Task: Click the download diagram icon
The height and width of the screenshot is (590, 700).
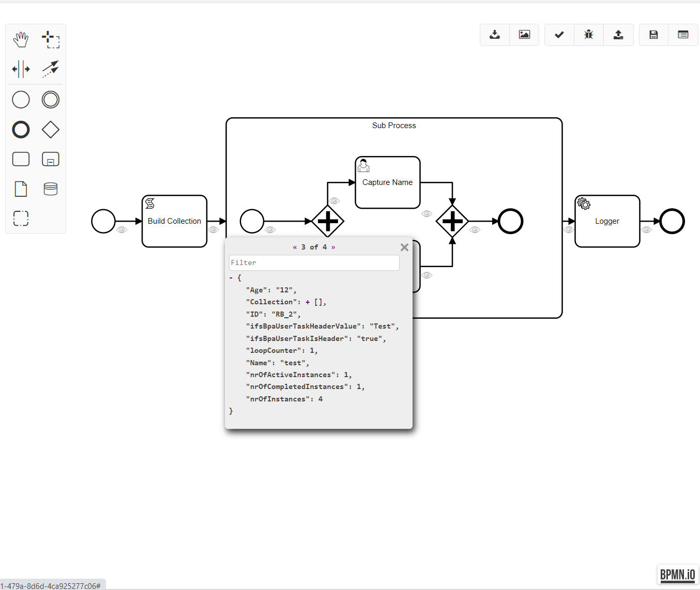Action: click(x=495, y=35)
